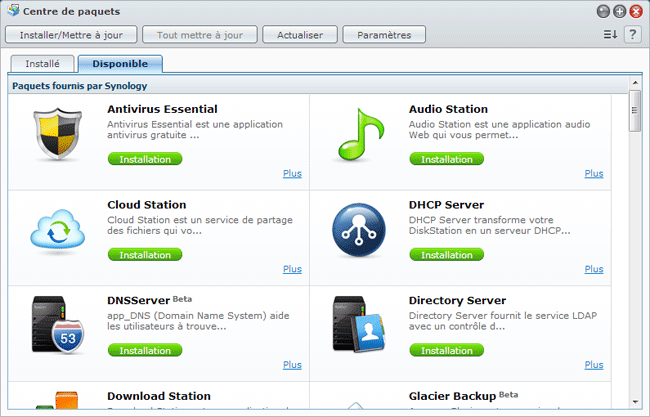Click the Antivirus Essential shield icon
Viewport: 650px width, 417px height.
coord(58,134)
